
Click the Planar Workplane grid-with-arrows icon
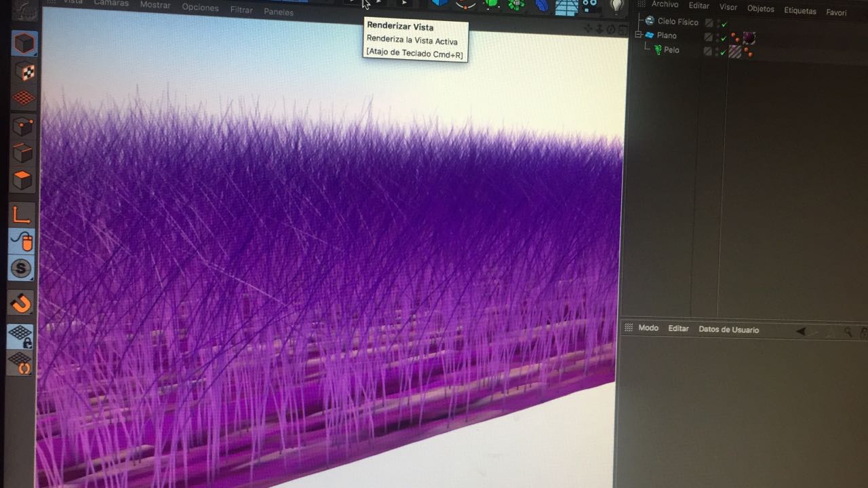click(x=20, y=363)
